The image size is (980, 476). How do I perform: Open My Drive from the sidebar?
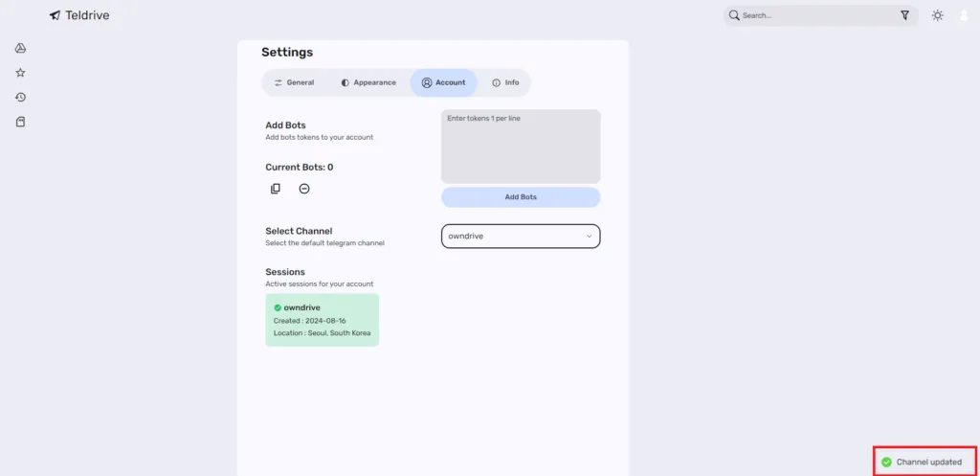[x=20, y=49]
